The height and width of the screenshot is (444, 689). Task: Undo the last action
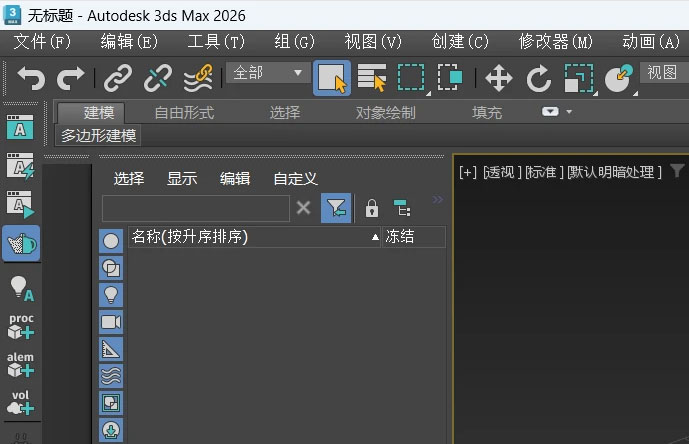31,78
